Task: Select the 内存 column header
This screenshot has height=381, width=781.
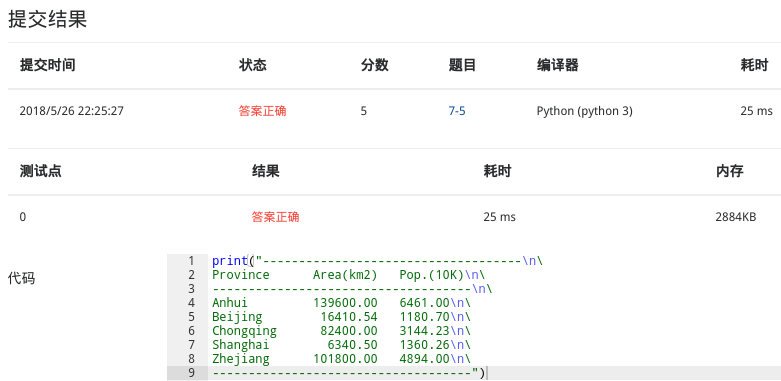Action: tap(729, 171)
